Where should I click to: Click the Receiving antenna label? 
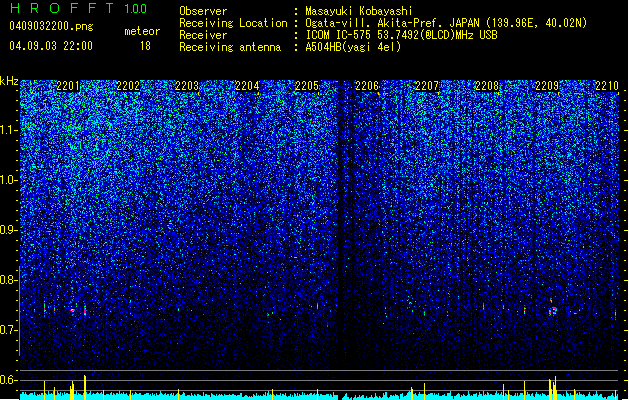coord(230,47)
